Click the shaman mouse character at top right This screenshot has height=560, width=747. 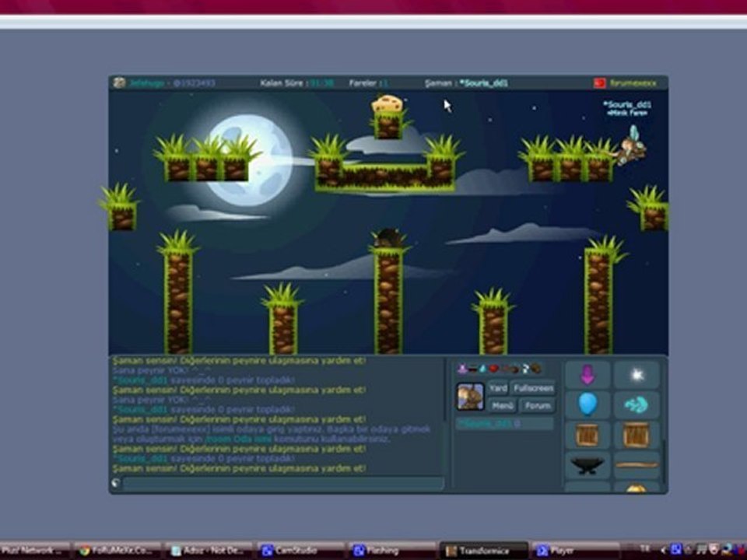631,147
